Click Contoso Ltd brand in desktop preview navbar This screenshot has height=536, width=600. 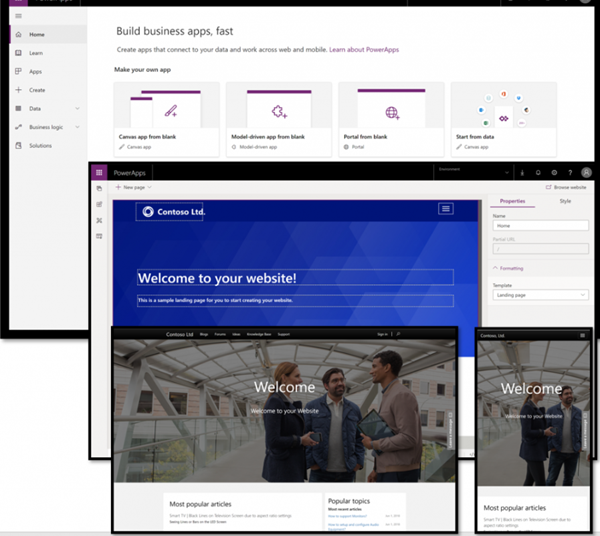point(179,334)
